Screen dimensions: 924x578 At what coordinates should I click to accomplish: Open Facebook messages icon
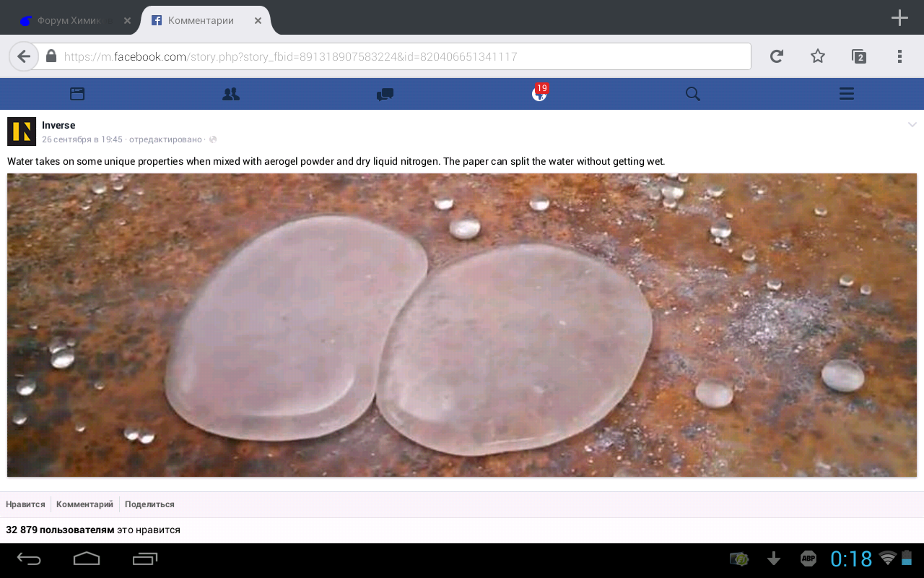[x=385, y=94]
